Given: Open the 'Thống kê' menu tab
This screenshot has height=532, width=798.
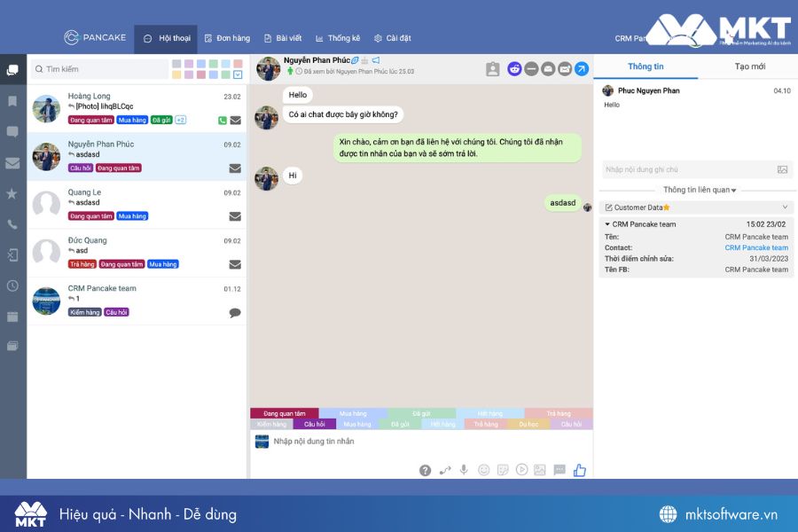Looking at the screenshot, I should [338, 38].
